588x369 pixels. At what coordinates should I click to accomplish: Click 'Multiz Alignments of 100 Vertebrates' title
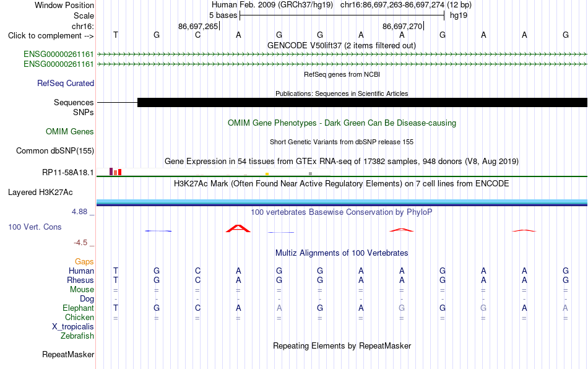tap(342, 253)
